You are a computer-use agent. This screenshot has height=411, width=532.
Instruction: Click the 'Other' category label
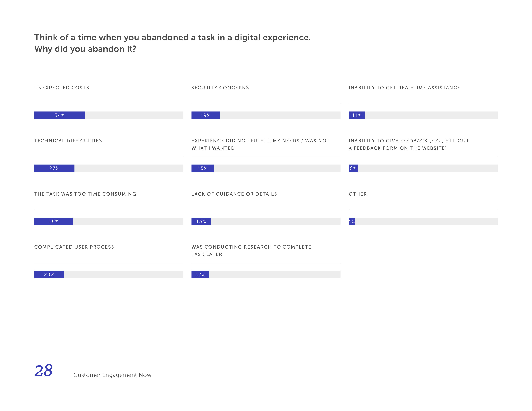tap(357, 194)
